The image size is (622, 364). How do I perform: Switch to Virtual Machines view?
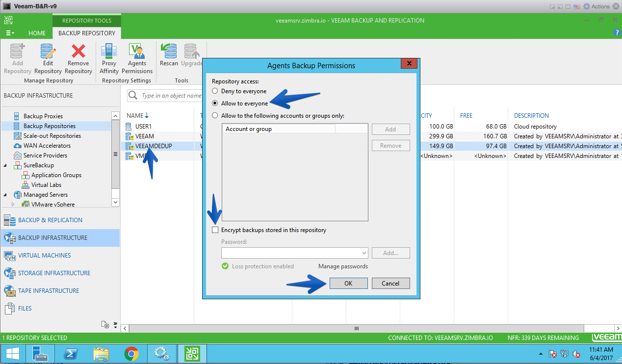click(x=60, y=256)
